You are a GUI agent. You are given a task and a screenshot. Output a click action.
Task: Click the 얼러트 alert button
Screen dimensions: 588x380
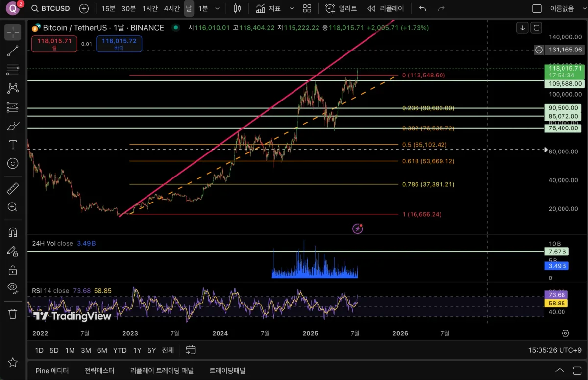341,8
